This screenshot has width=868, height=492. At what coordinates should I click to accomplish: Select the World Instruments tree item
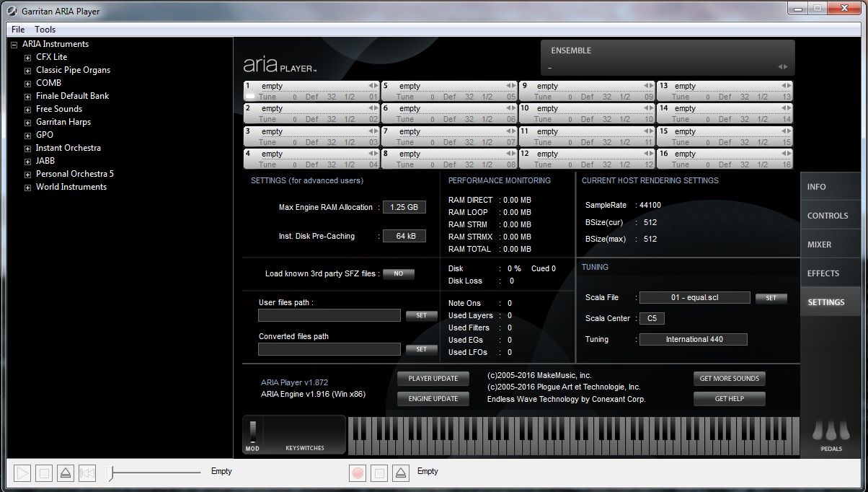pos(71,187)
